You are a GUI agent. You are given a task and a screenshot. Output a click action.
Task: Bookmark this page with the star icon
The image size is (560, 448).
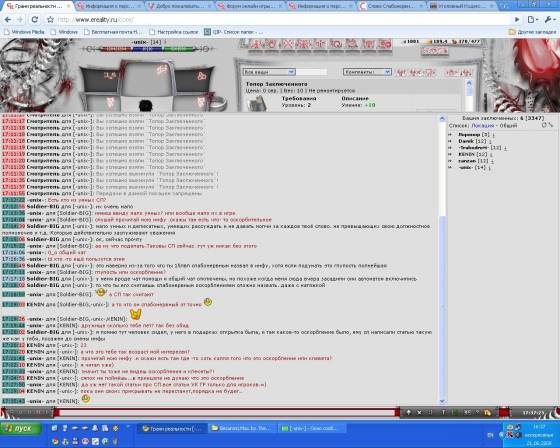coord(50,20)
